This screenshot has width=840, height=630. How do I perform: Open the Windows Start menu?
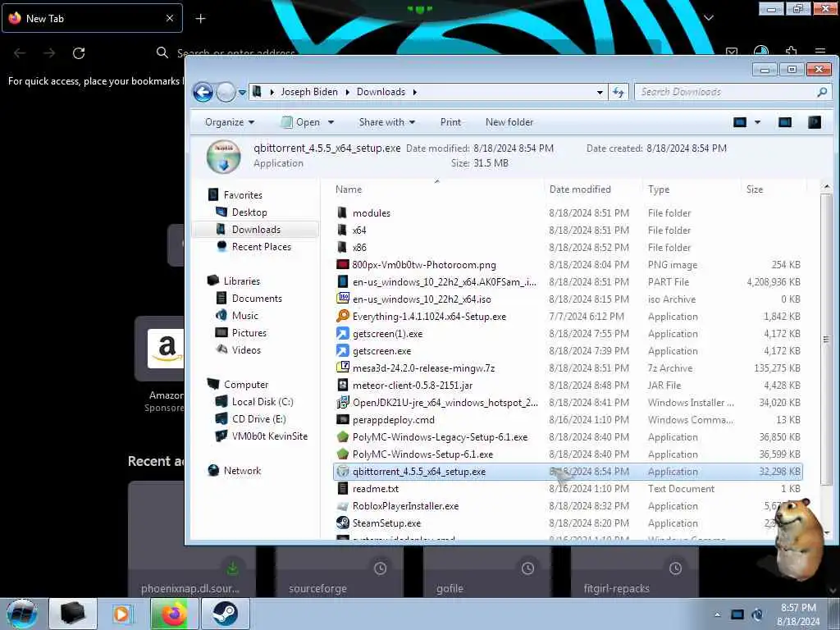22,614
